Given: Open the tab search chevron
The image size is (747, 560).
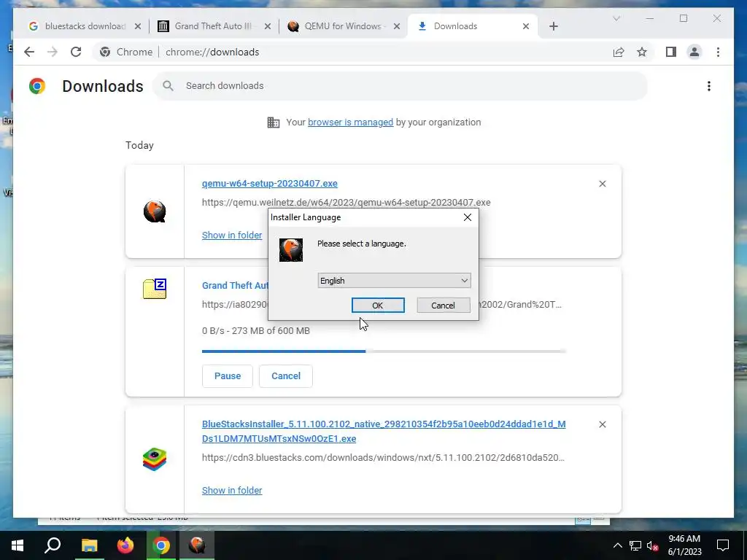Looking at the screenshot, I should point(616,18).
